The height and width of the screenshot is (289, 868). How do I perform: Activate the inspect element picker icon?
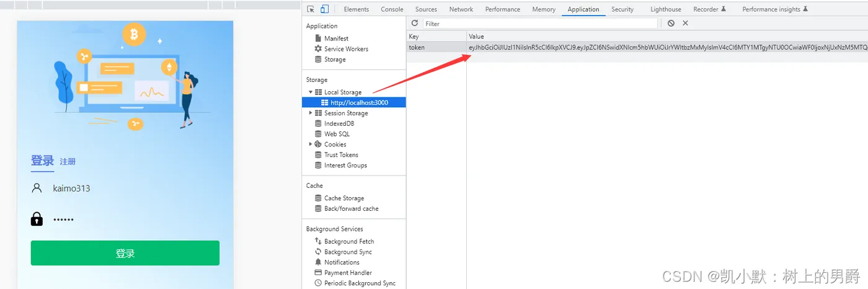click(x=311, y=9)
